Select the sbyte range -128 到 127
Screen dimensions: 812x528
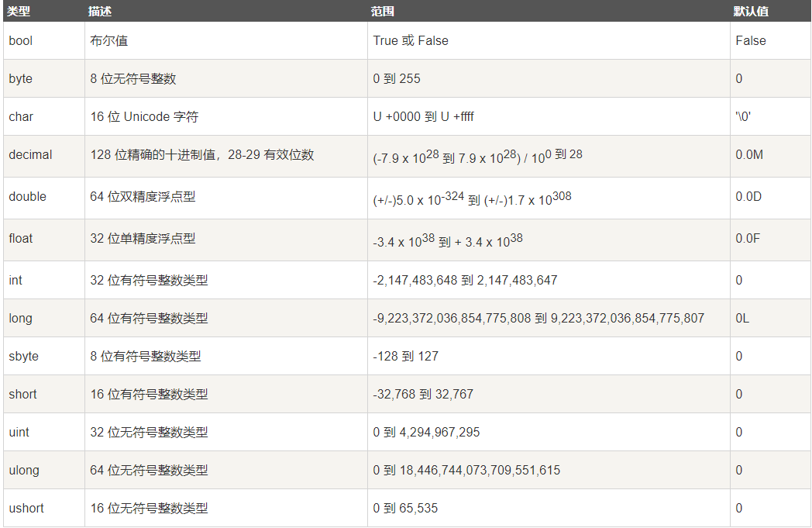point(405,356)
